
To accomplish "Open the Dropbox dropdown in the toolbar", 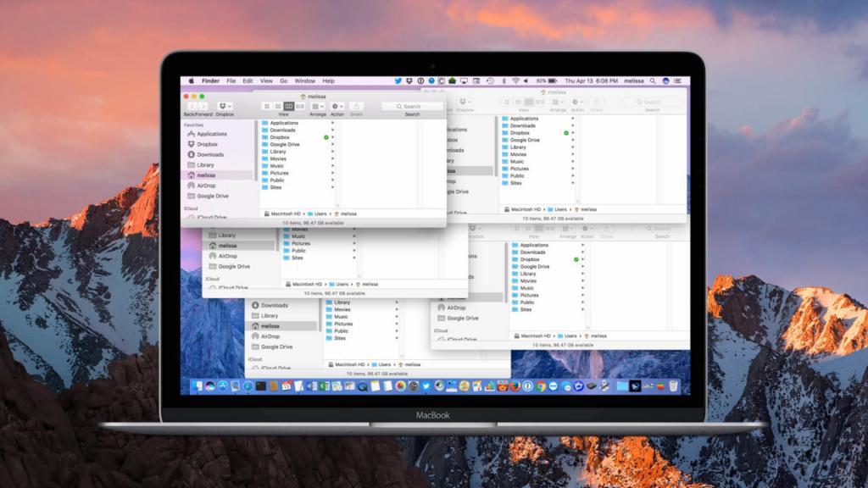I will (x=225, y=106).
